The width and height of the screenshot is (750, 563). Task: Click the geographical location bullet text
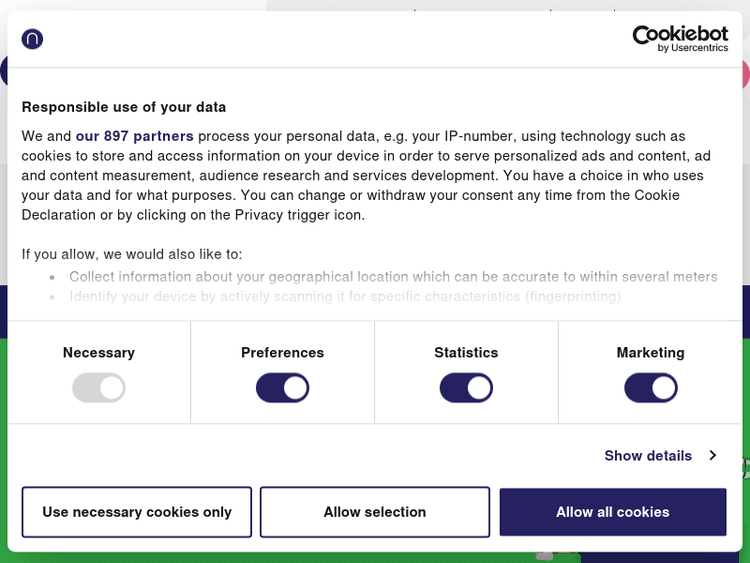tap(393, 277)
